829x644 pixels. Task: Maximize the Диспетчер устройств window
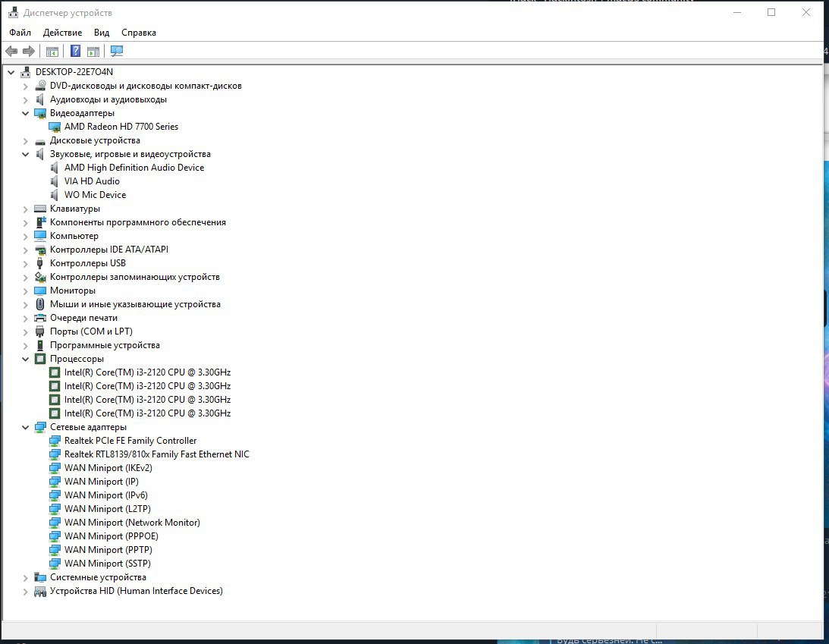pos(771,12)
